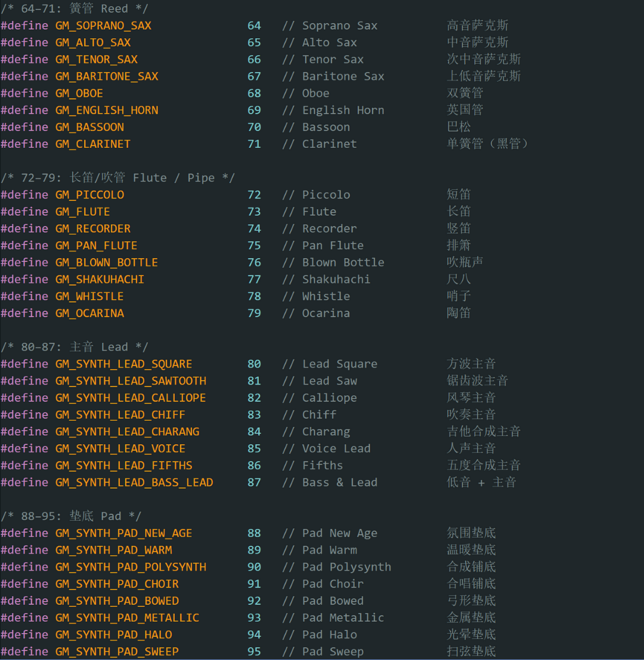Click the GM_ENGLISH_HORN macro name
The width and height of the screenshot is (644, 660).
click(107, 110)
